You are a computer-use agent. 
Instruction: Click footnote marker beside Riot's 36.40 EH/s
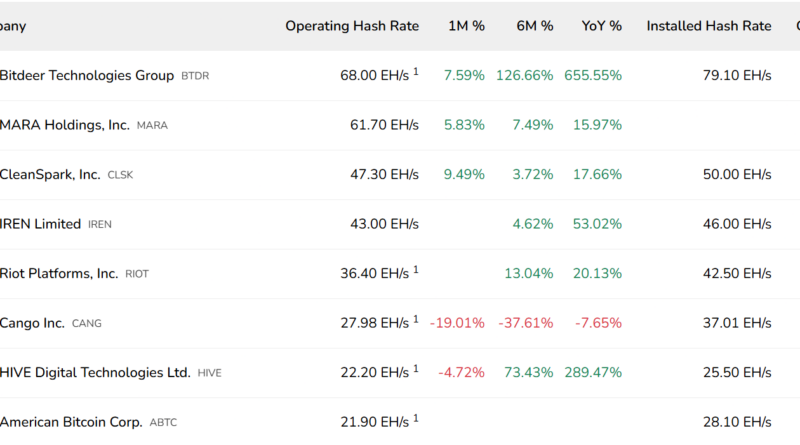416,270
